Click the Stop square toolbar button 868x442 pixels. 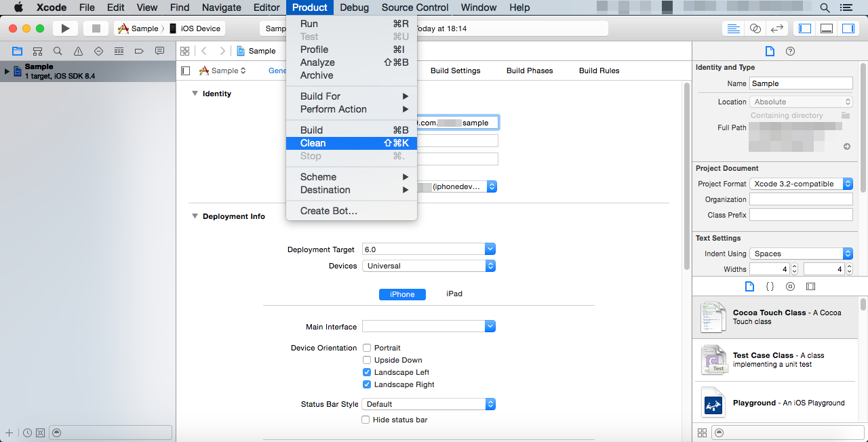96,28
